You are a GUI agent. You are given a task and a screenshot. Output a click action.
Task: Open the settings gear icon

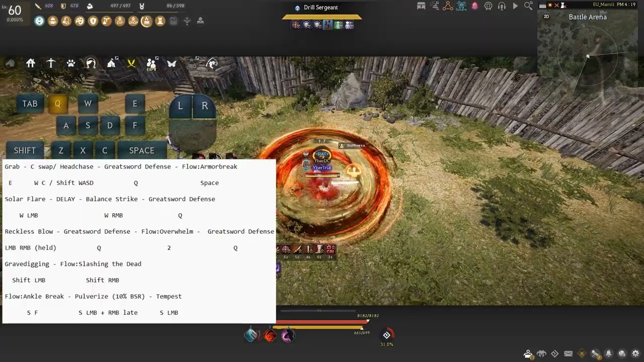635,353
